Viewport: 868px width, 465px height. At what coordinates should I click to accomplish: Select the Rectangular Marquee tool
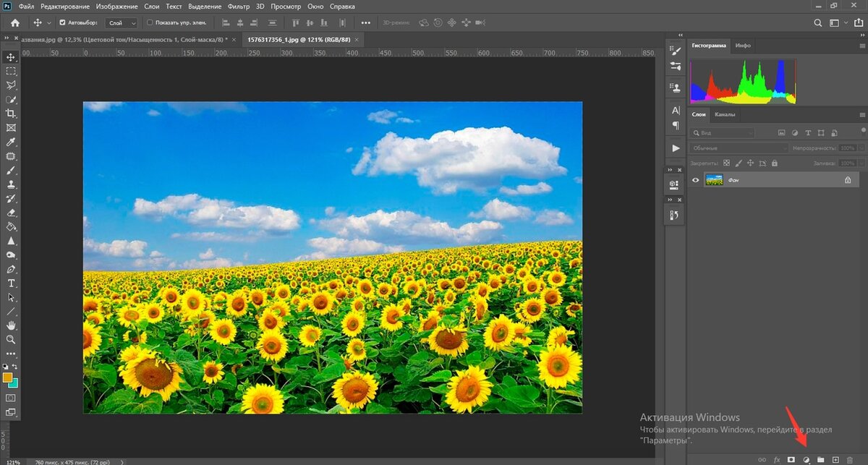tap(11, 71)
